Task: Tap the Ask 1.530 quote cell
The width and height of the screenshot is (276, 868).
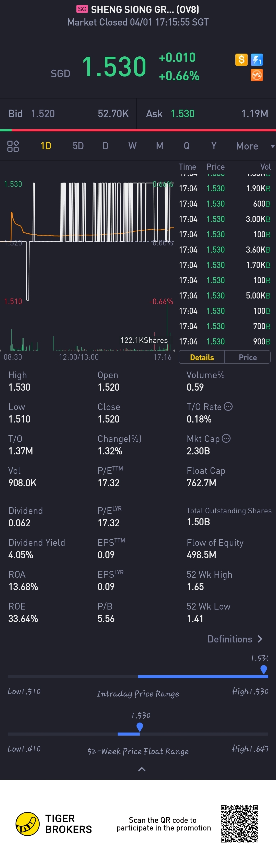Action: 207,114
